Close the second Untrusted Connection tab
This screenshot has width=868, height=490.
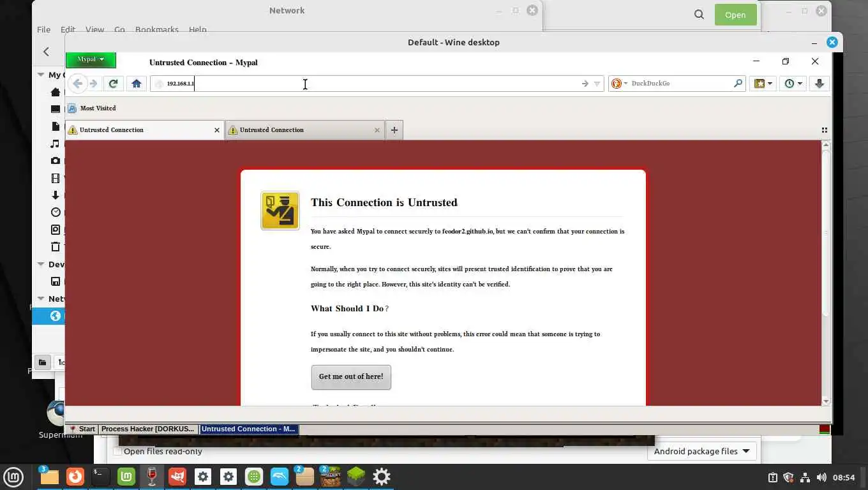(377, 130)
